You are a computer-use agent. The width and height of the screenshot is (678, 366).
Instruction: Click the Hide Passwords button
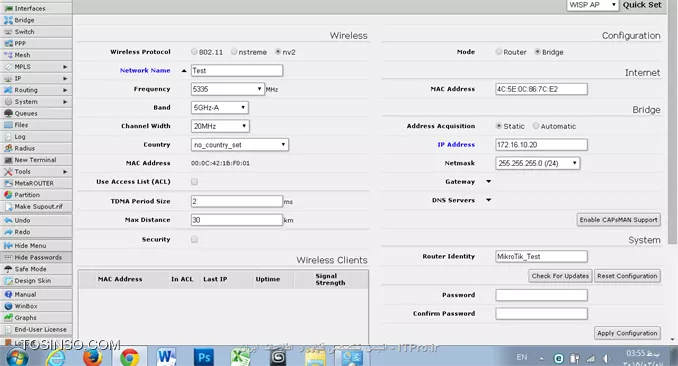pyautogui.click(x=36, y=257)
